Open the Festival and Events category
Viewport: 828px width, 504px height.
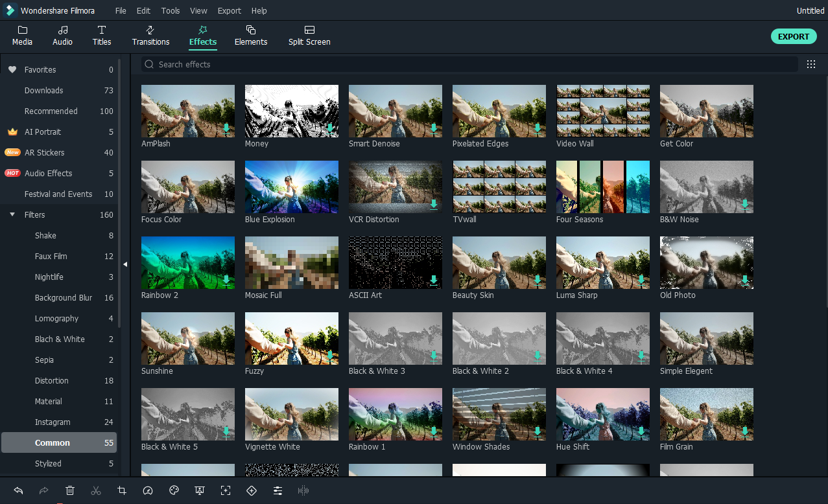coord(60,194)
